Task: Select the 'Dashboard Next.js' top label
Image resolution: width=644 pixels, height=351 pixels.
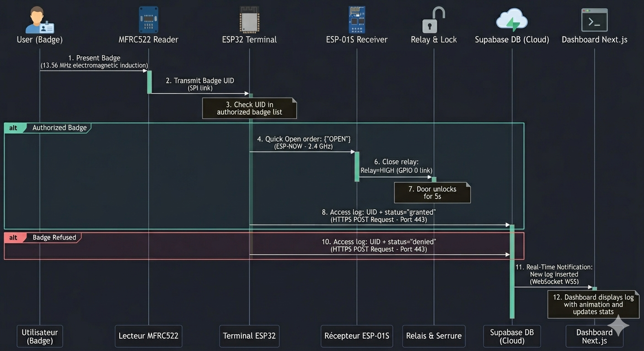Action: (594, 40)
